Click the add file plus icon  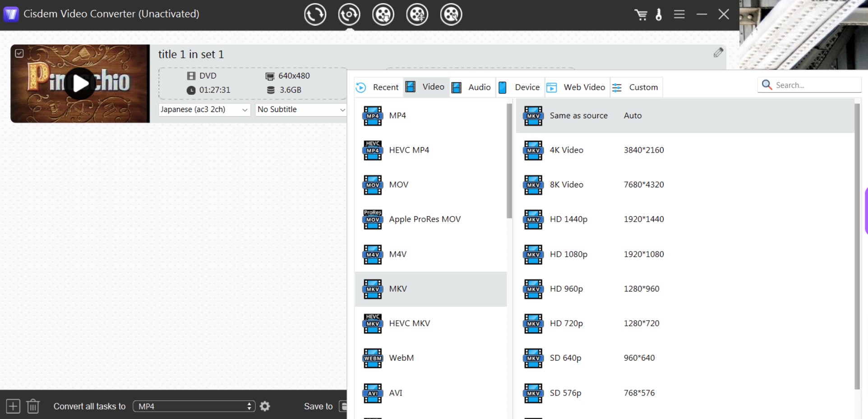[13, 406]
